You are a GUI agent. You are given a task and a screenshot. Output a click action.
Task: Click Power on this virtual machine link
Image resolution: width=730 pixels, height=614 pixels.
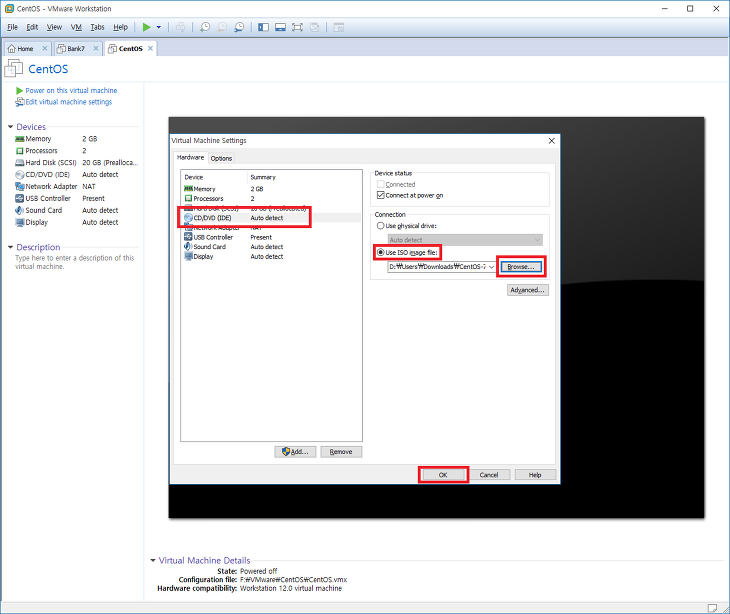tap(71, 90)
